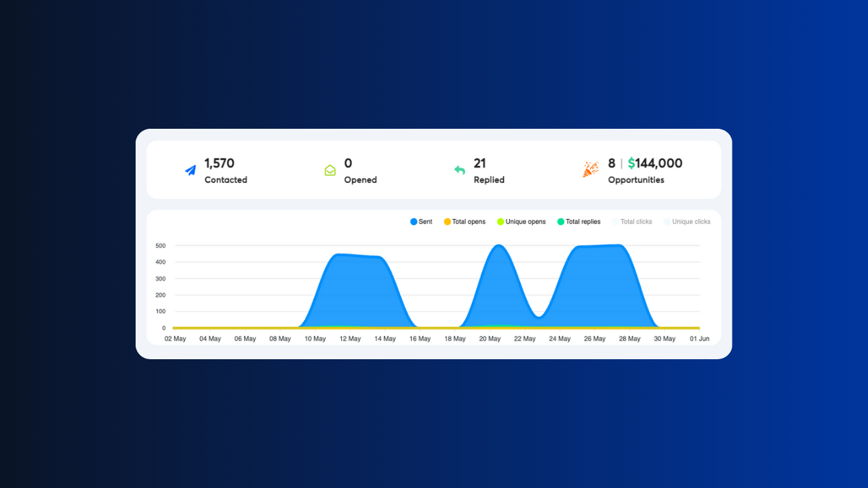Click the $144,000 opportunities value
This screenshot has width=868, height=488.
655,163
